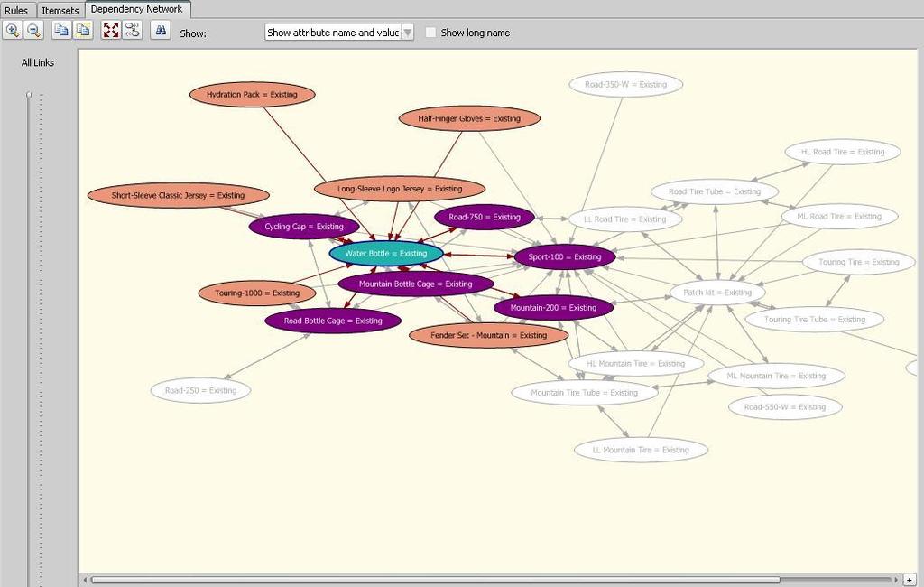The image size is (924, 587).
Task: Click the Find Node binoculars icon
Action: coord(161,30)
